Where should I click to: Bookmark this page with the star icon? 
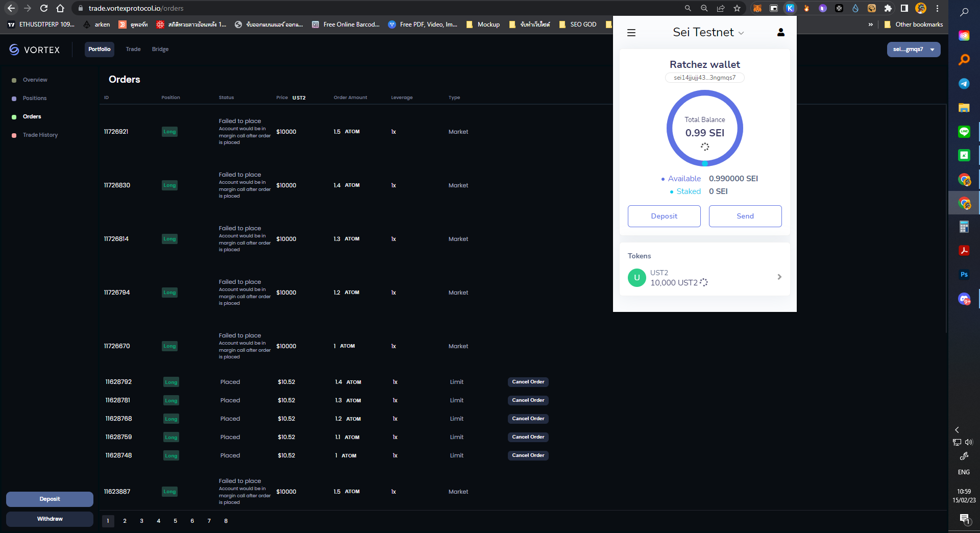[737, 8]
